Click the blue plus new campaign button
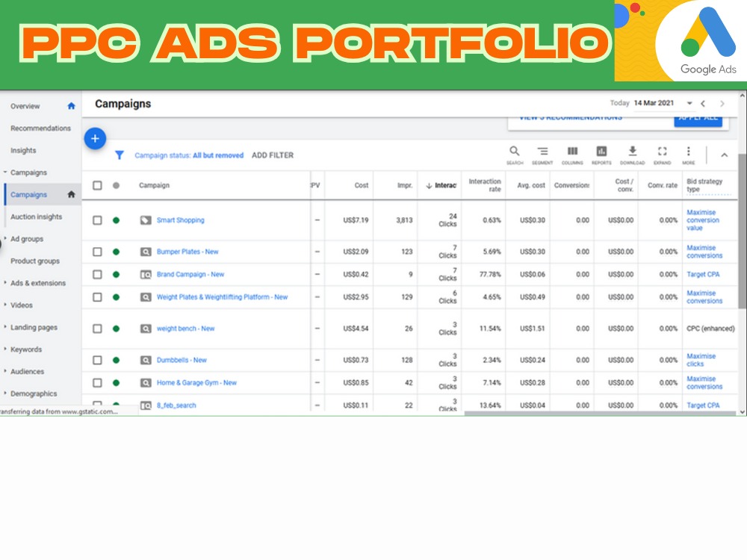 pos(95,139)
